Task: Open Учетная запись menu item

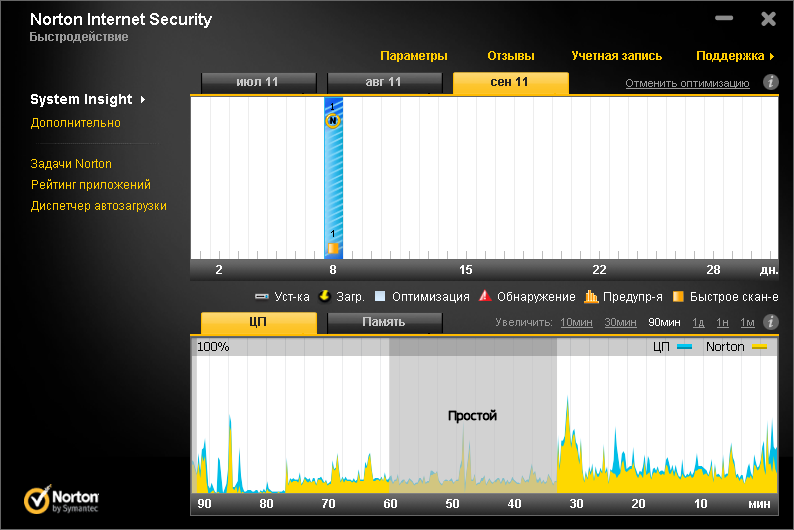Action: [616, 56]
